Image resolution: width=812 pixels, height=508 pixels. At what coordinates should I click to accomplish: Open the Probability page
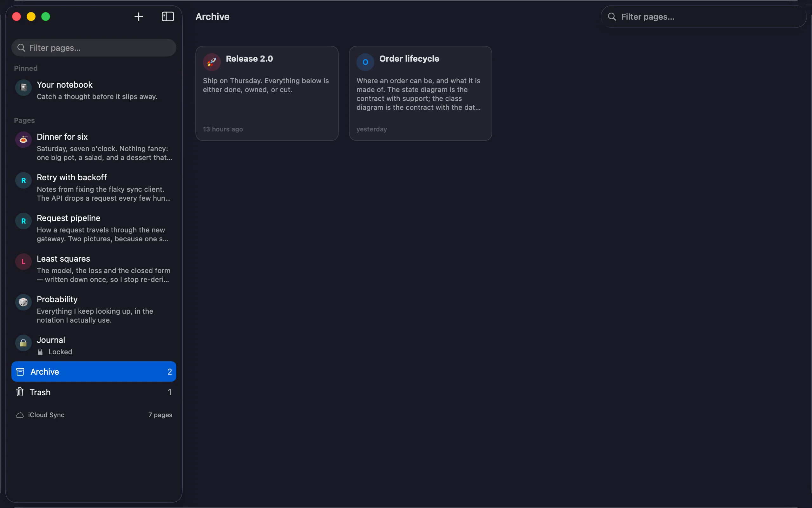tap(94, 310)
